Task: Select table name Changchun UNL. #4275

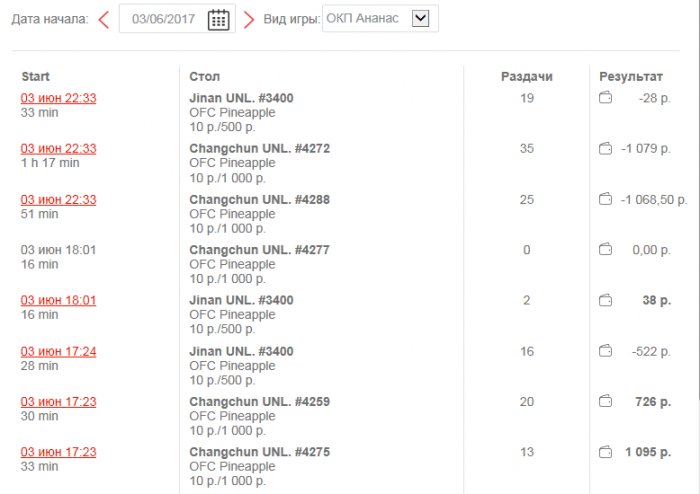Action: click(x=259, y=452)
